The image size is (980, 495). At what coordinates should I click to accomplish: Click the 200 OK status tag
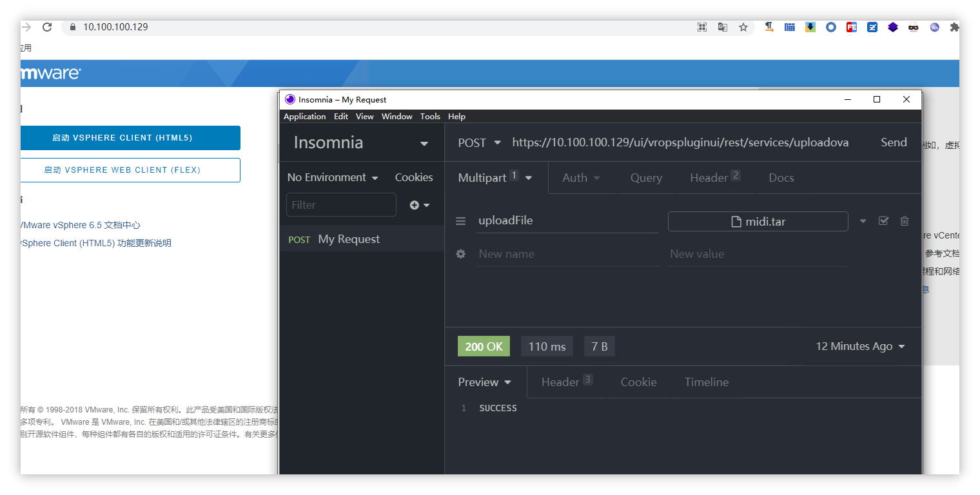pyautogui.click(x=484, y=346)
